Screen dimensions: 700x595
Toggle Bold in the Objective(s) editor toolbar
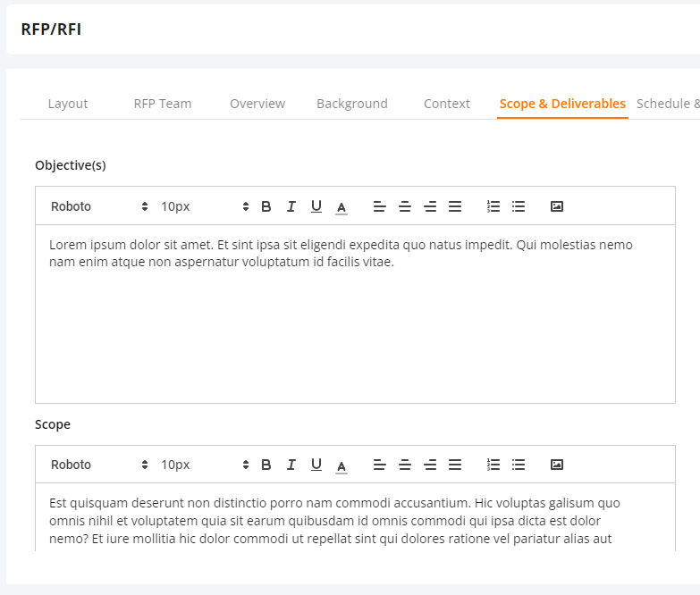(x=266, y=206)
